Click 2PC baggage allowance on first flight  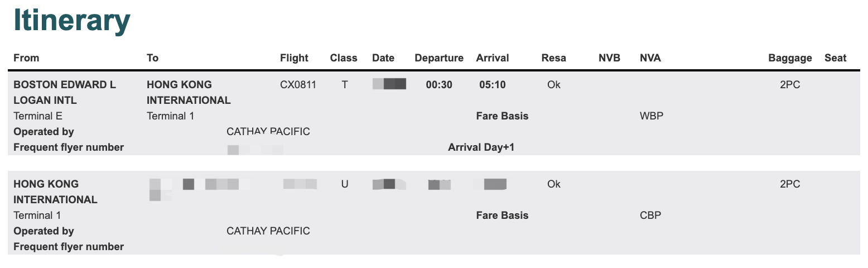[x=790, y=85]
